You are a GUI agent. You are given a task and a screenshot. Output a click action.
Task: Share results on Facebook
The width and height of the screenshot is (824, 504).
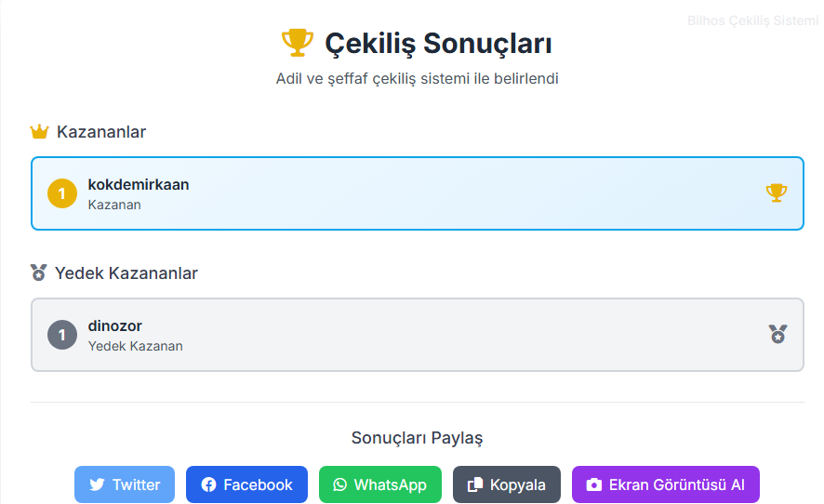(247, 484)
